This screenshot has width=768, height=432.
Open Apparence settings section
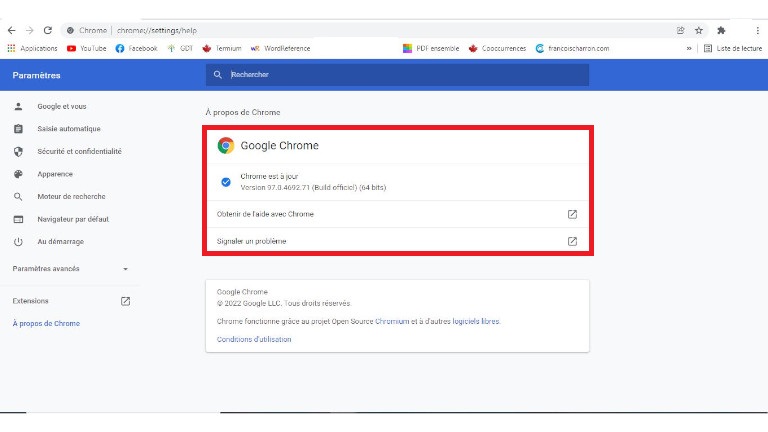[55, 174]
